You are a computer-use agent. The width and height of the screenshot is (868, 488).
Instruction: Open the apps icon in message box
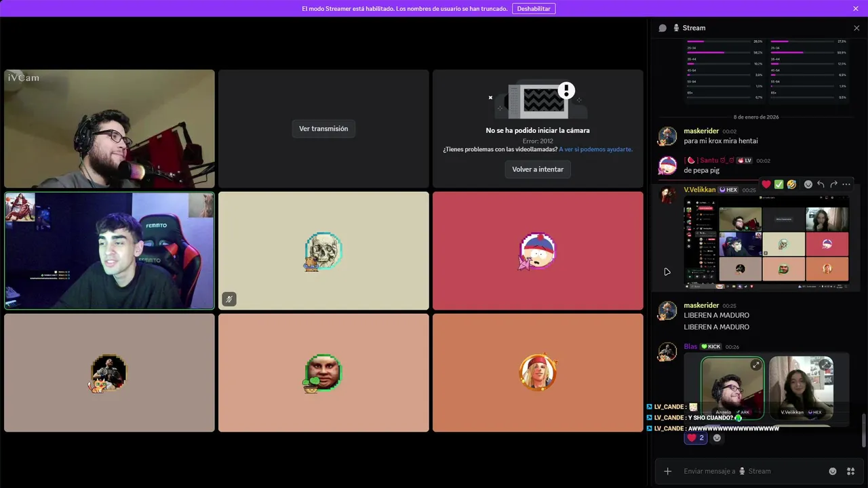(850, 471)
